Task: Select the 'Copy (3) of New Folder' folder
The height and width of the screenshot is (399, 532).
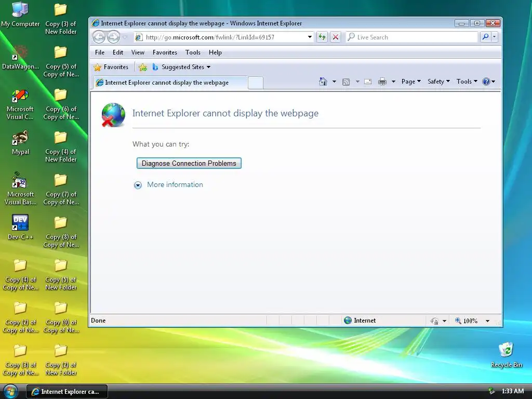Action: point(61,19)
